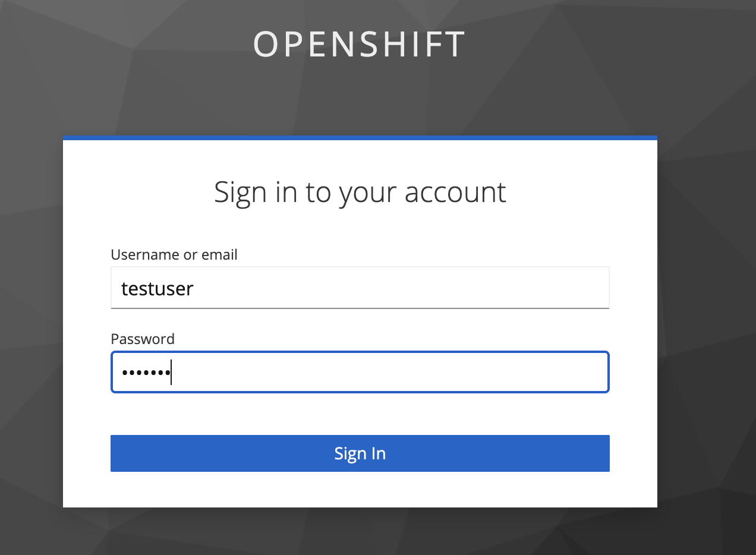
Task: Click the OPENSHIFT logo heading
Action: 359,44
